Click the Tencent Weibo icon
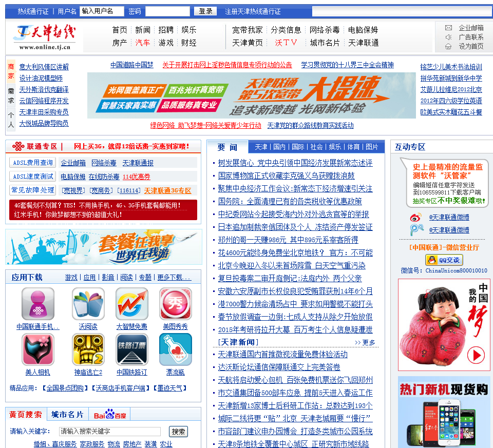This screenshot has height=448, width=493. tap(416, 230)
